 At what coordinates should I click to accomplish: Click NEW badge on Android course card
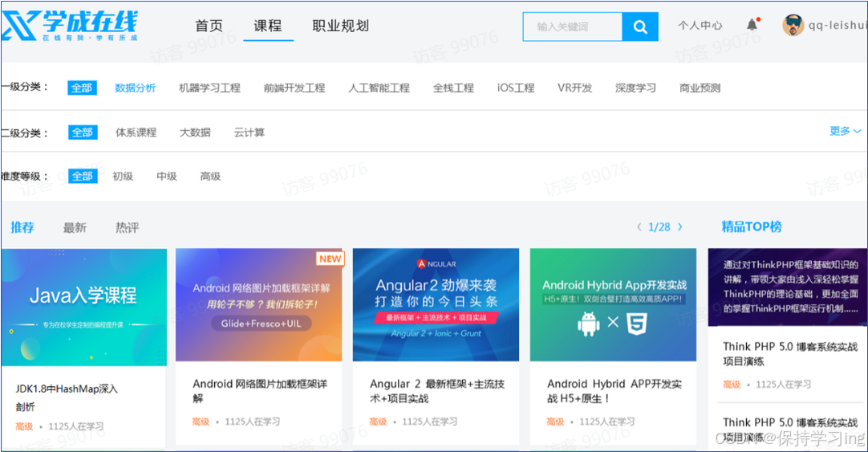pyautogui.click(x=331, y=259)
